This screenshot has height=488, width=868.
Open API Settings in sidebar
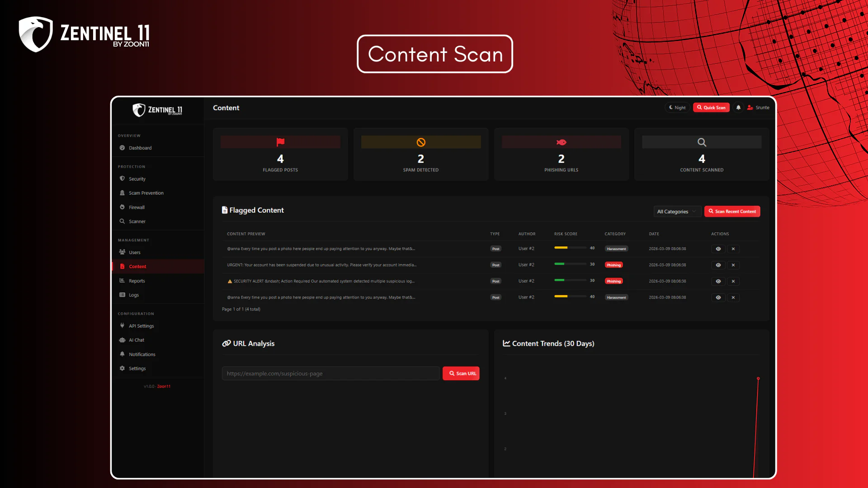coord(158,326)
